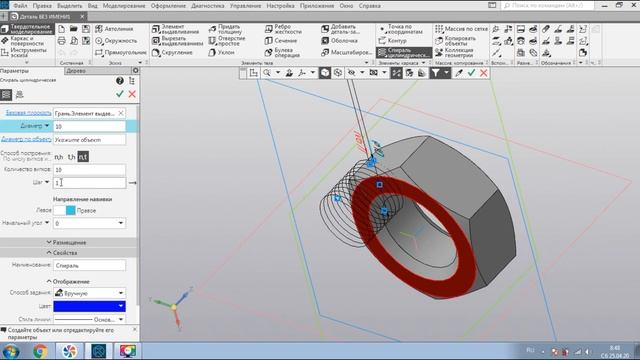640x360 pixels.
Task: Select n,t construction method
Action: click(x=83, y=157)
